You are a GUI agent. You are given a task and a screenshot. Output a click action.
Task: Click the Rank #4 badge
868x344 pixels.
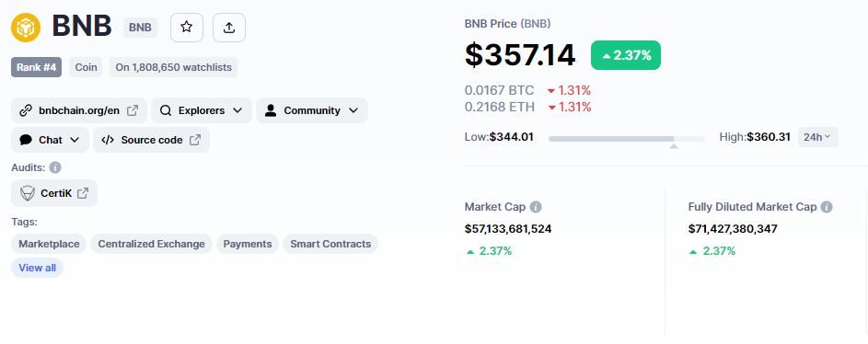36,67
